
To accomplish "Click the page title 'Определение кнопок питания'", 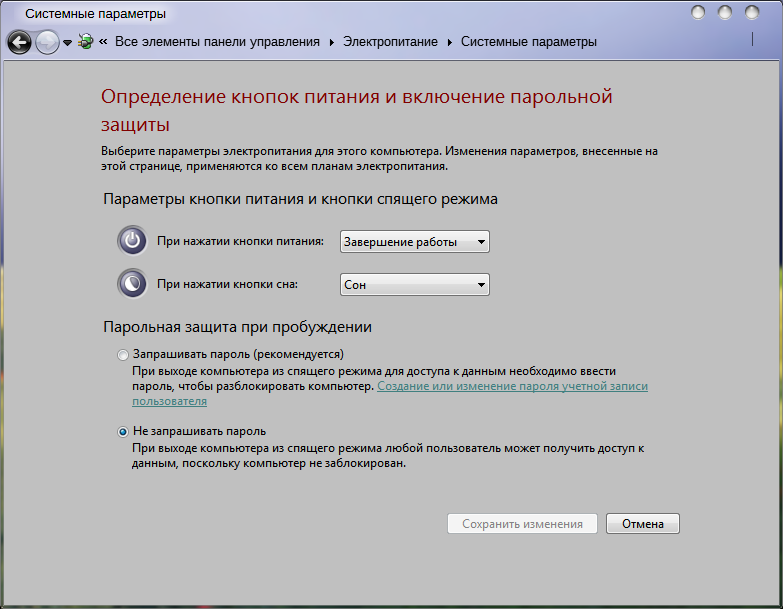I will 240,96.
